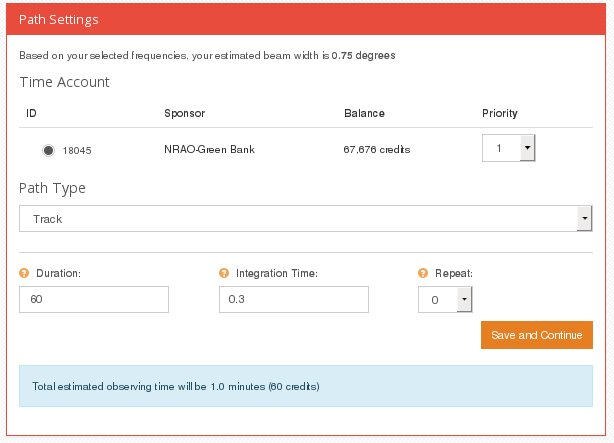Select time account 18045 radio button
This screenshot has width=614, height=443.
point(48,150)
